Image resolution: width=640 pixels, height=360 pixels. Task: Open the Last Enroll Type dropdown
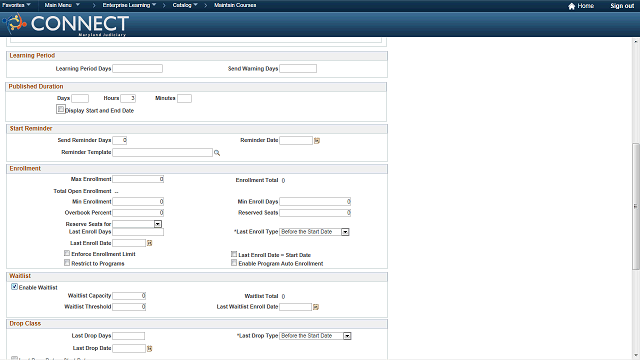(345, 232)
